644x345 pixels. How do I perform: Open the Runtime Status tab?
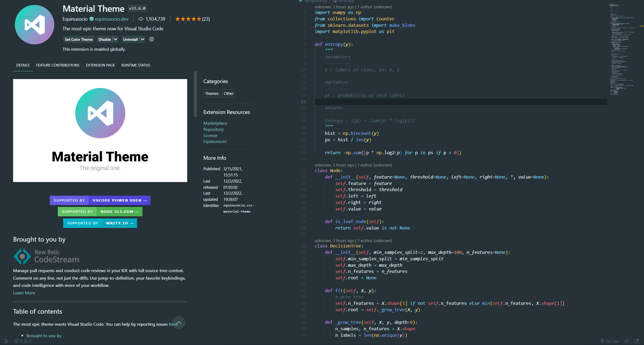(x=135, y=65)
